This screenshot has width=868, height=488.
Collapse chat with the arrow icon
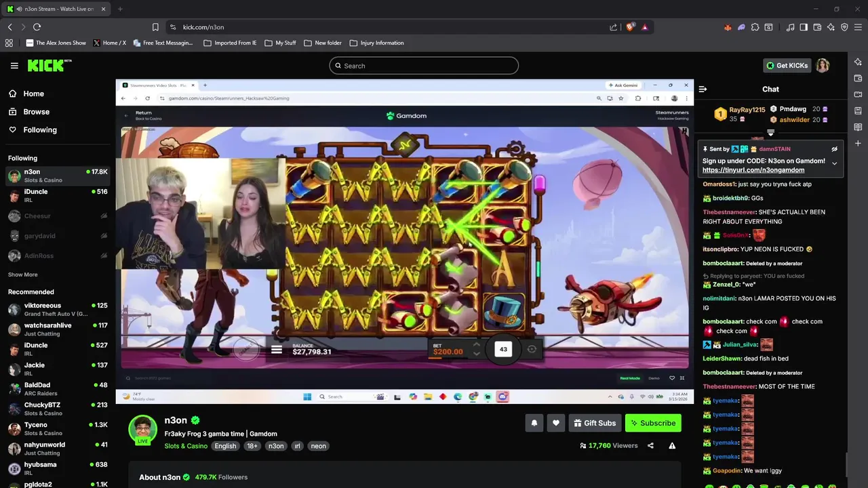703,89
